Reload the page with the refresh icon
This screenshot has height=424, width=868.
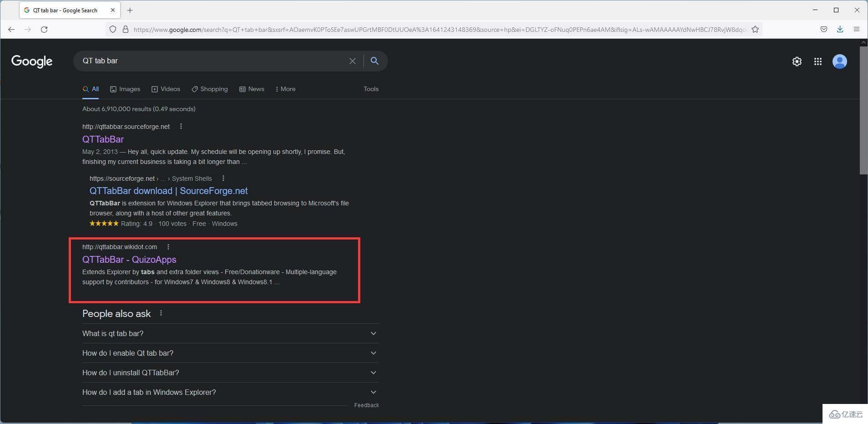44,29
